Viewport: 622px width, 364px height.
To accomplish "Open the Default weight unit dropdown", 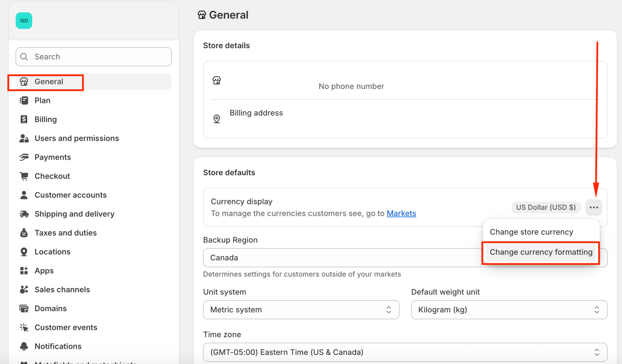I will point(509,310).
